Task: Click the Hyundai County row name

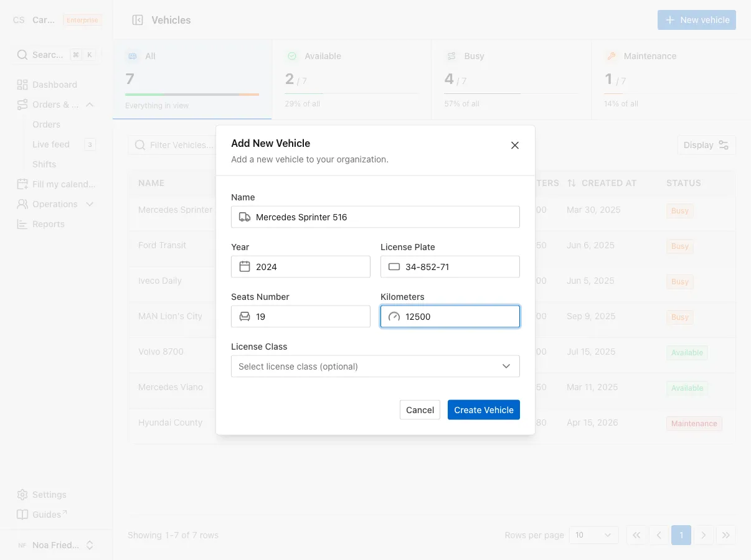Action: click(x=170, y=422)
